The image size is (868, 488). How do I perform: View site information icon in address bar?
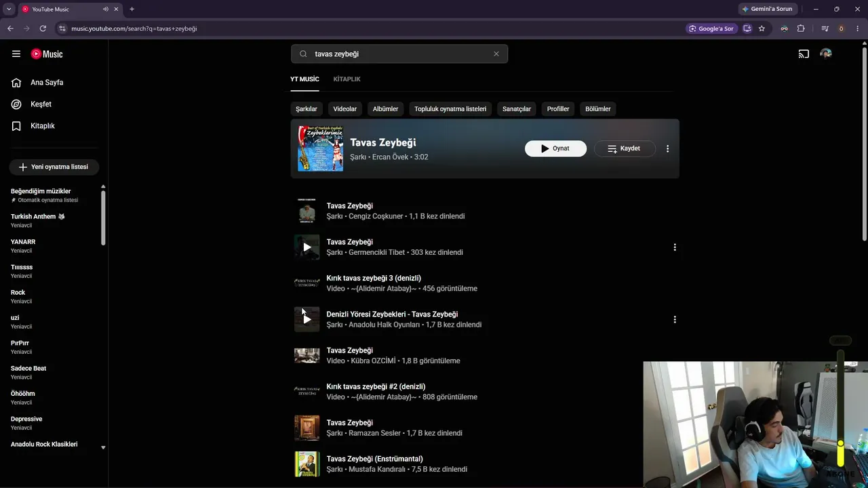point(62,28)
